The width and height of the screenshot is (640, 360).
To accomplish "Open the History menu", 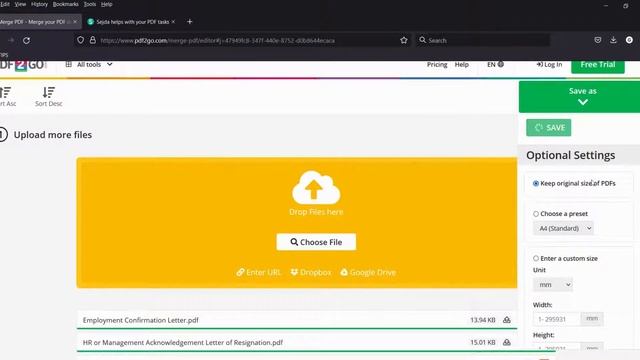I will click(x=39, y=4).
